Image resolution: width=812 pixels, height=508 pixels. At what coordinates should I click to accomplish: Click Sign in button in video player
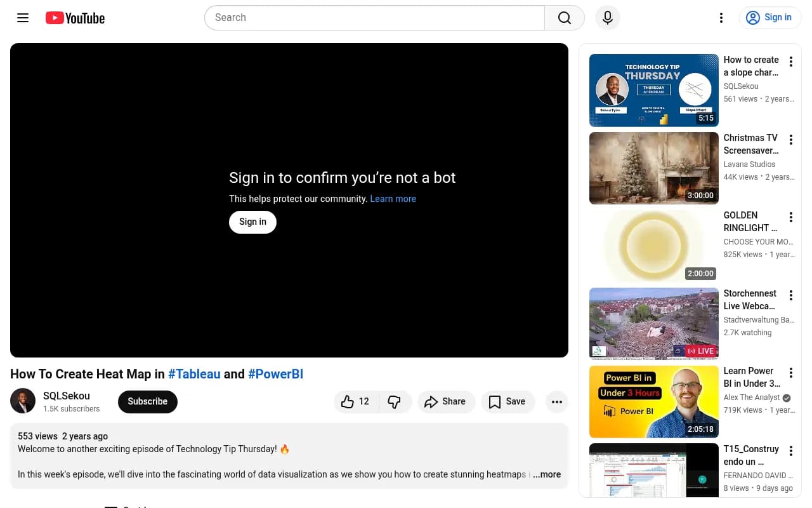252,222
